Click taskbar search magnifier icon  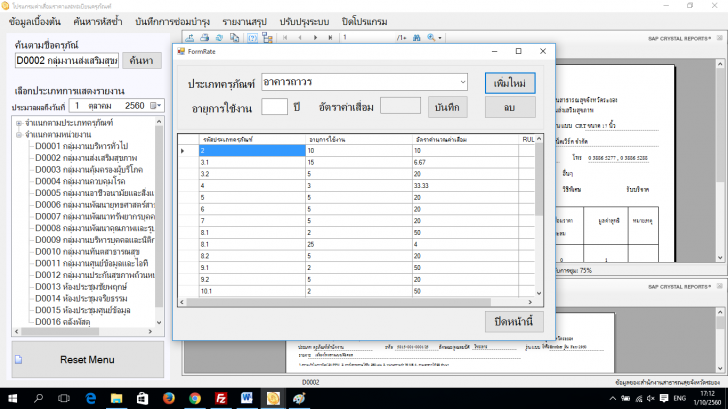coord(39,398)
